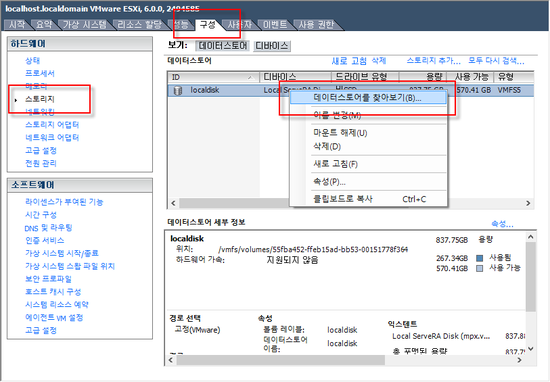Click the VMFS5 type cell
Image resolution: width=550 pixels, height=382 pixels.
click(x=509, y=90)
